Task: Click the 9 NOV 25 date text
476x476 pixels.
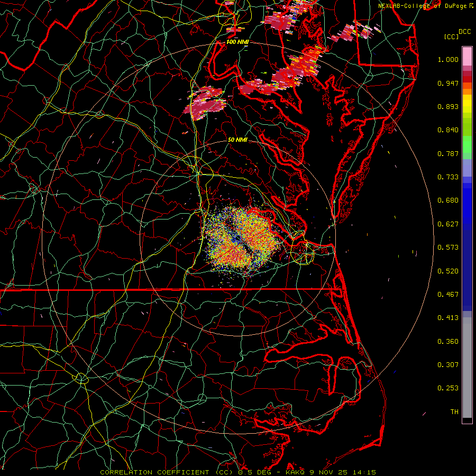Action: [329, 472]
